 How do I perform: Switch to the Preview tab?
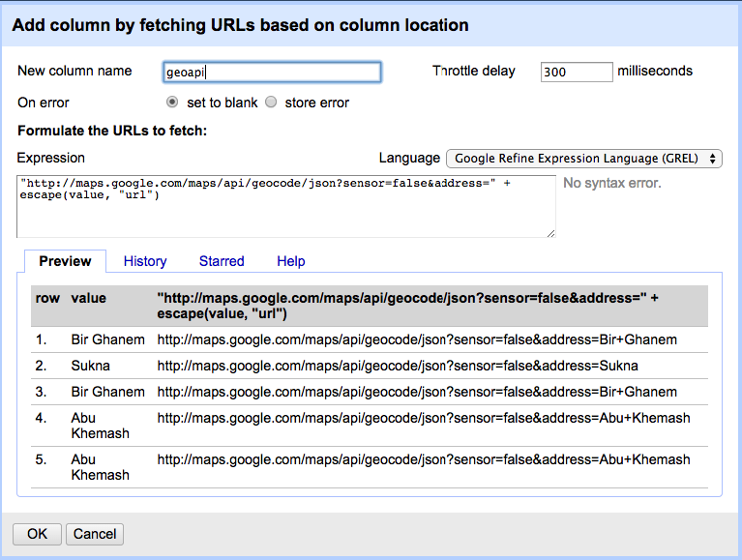click(x=65, y=261)
